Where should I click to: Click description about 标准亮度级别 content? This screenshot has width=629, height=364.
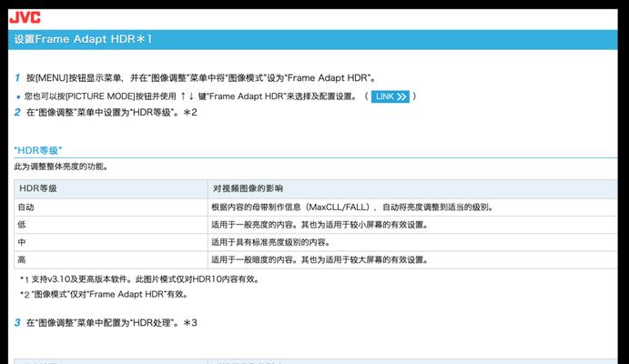pos(271,243)
